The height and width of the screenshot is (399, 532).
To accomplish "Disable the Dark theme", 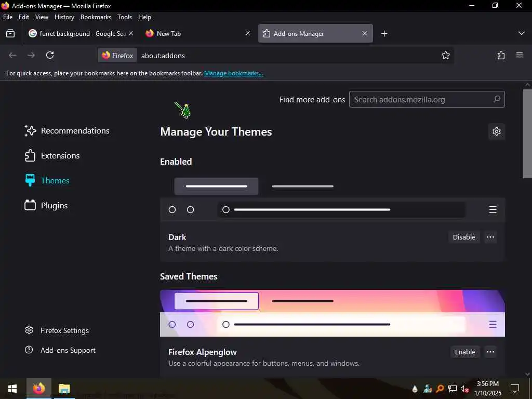I will pyautogui.click(x=464, y=237).
